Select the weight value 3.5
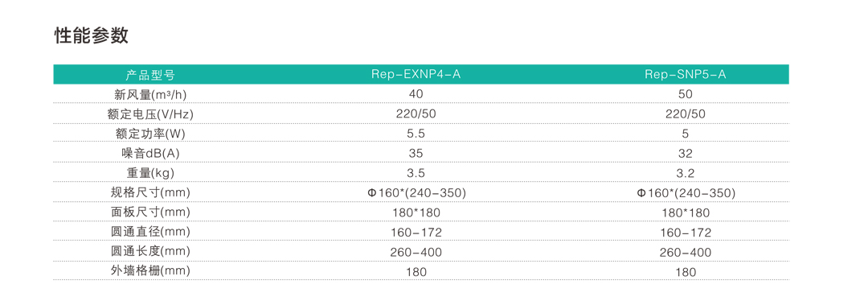868x305 pixels. (x=416, y=174)
